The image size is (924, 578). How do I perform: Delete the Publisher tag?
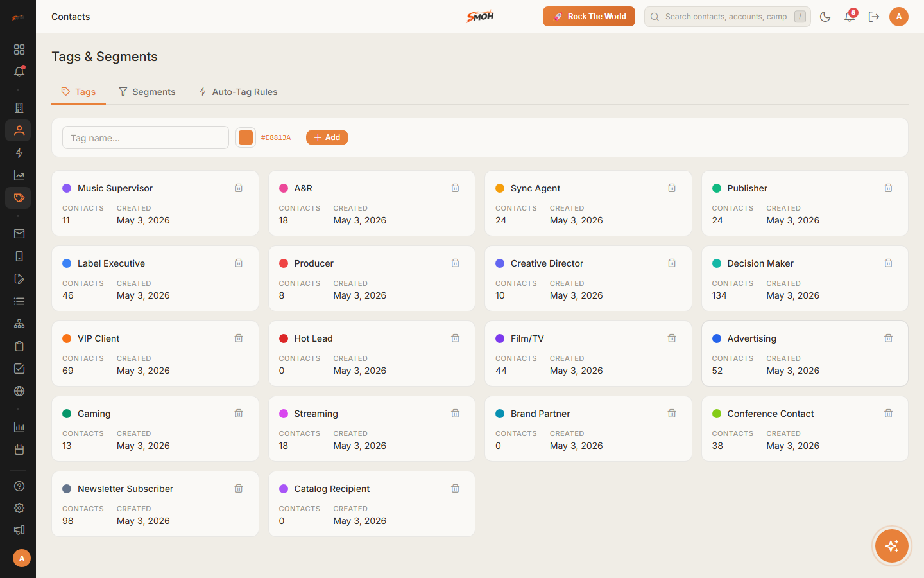tap(888, 188)
